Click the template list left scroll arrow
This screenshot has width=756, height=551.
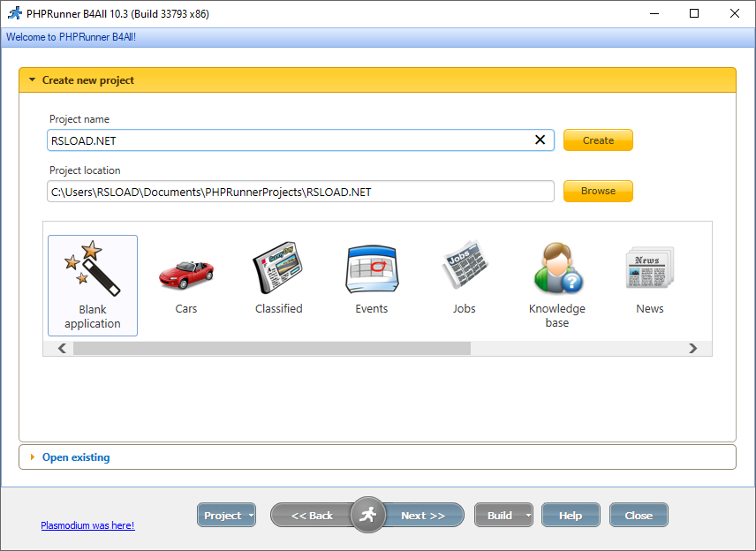(62, 348)
